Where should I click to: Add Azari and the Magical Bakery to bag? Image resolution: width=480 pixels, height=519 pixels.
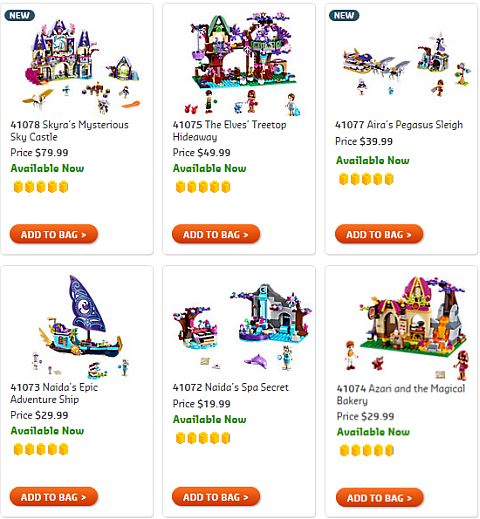(380, 498)
